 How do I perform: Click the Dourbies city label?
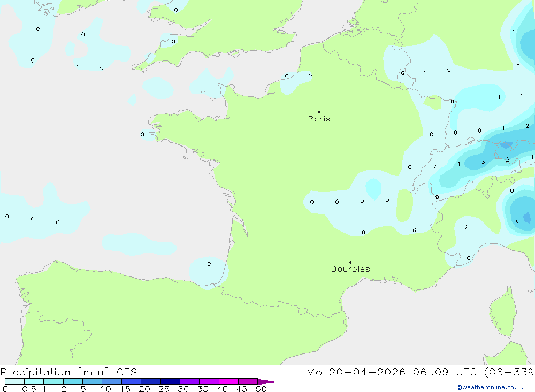pyautogui.click(x=350, y=269)
